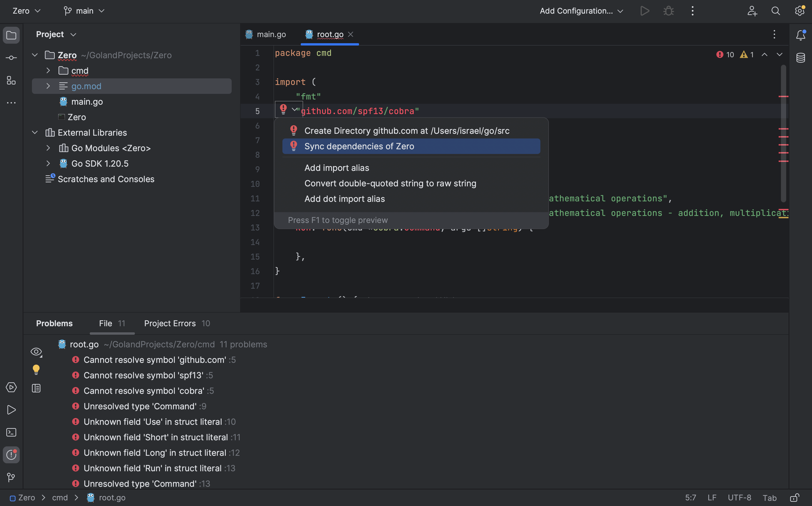Screen dimensions: 812x506
Task: Open the Git tool window
Action: (x=11, y=478)
